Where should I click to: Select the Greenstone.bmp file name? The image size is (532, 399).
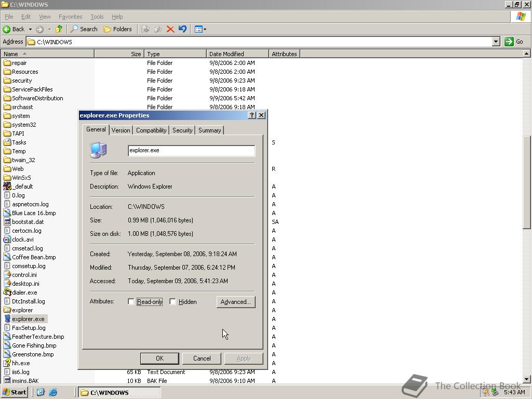click(33, 354)
